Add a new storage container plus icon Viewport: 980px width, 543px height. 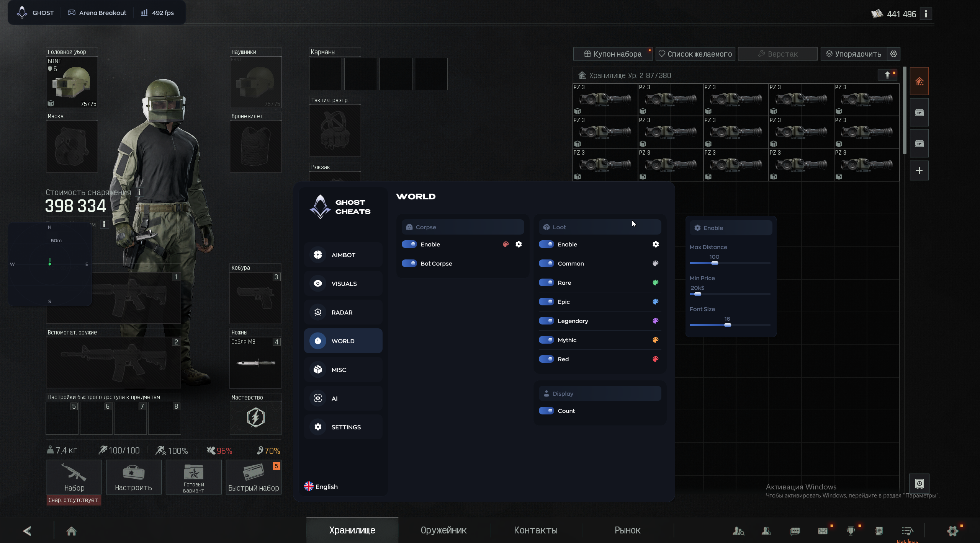919,171
